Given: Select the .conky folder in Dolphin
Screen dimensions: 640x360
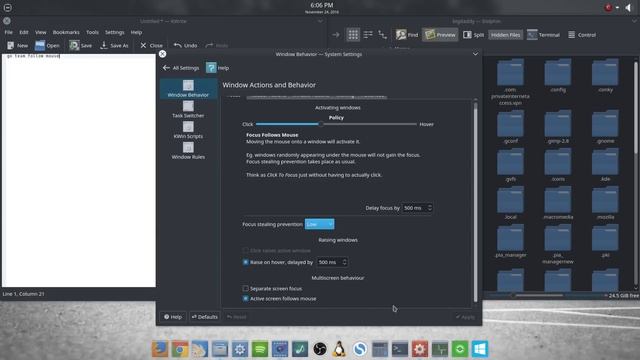Looking at the screenshot, I should (x=605, y=76).
